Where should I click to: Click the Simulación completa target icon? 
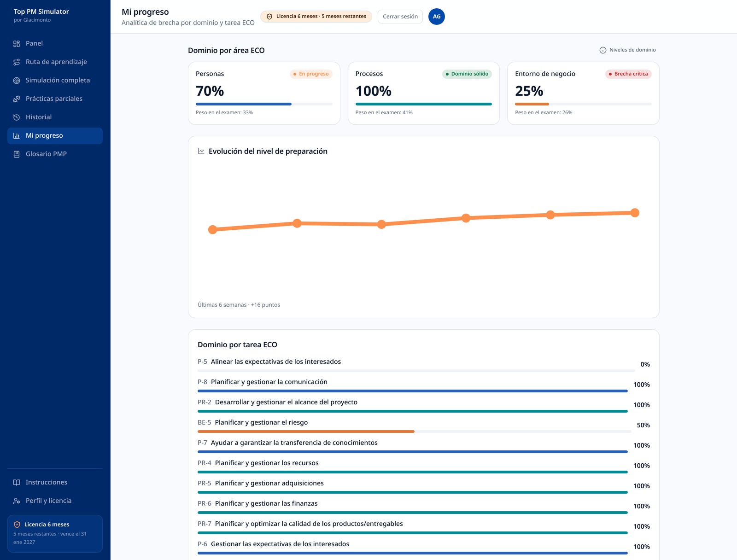[17, 81]
